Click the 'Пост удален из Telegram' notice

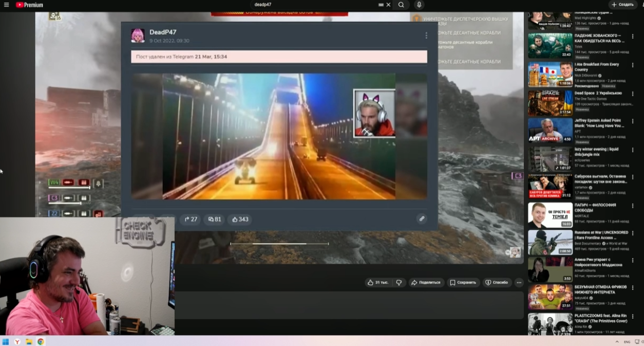coord(279,57)
